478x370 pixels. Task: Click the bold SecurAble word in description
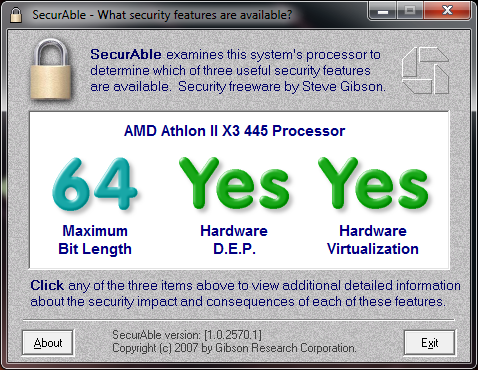coord(126,54)
